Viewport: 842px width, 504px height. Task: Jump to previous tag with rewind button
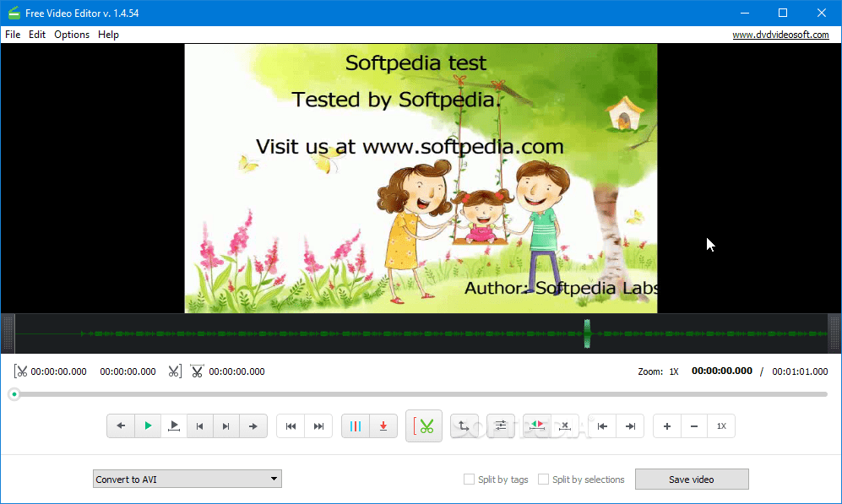click(x=291, y=426)
